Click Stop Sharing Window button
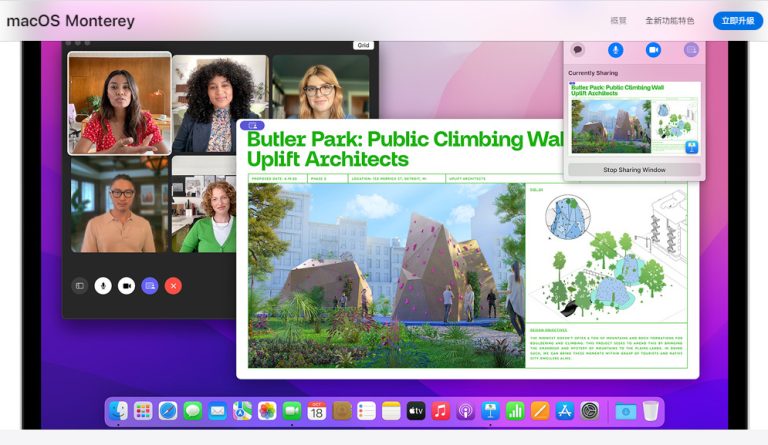The width and height of the screenshot is (768, 445). pyautogui.click(x=634, y=170)
